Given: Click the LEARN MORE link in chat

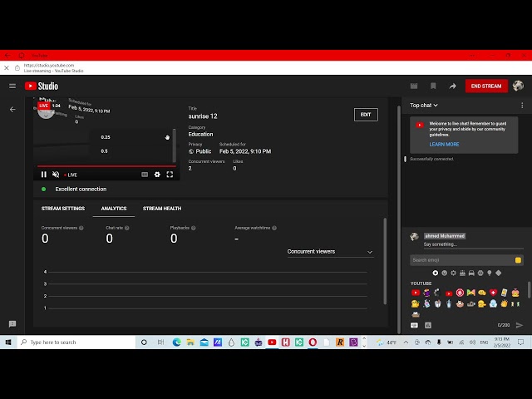Looking at the screenshot, I should click(444, 145).
